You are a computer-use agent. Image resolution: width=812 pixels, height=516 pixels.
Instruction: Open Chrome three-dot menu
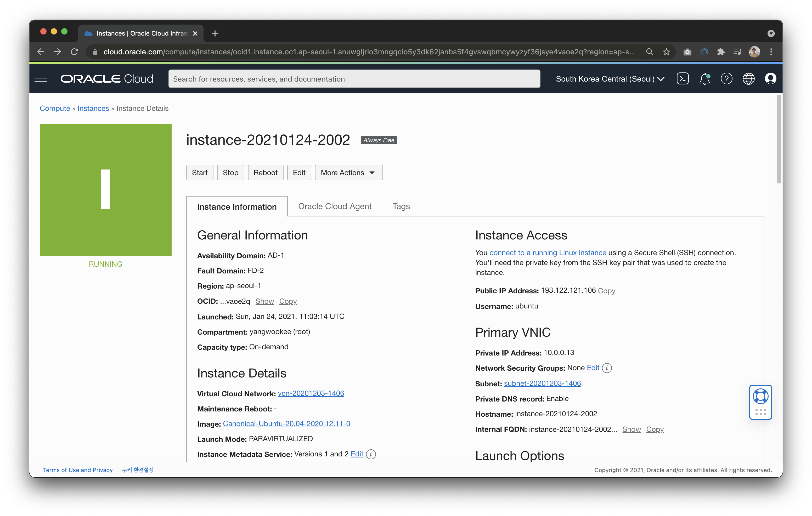pos(771,51)
